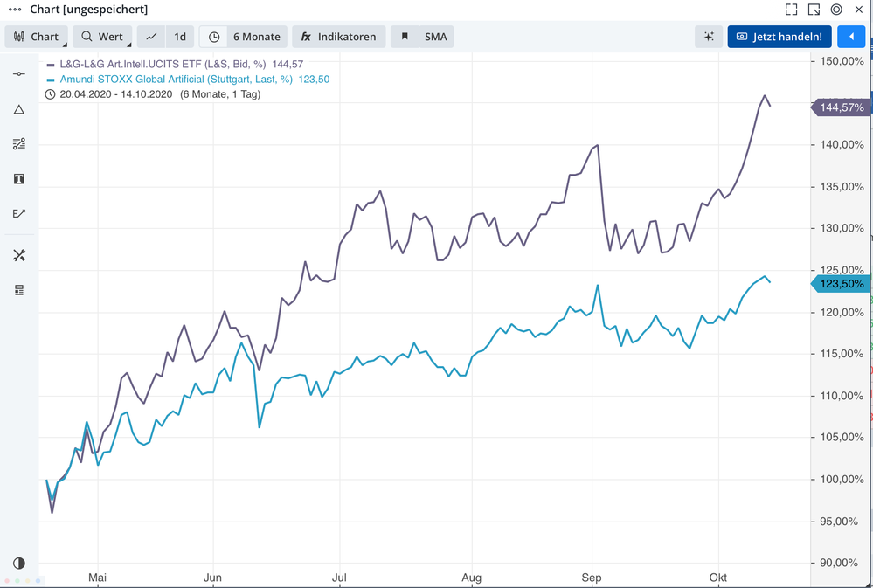Open the template layout icon in sidebar
The image size is (873, 588).
(19, 290)
